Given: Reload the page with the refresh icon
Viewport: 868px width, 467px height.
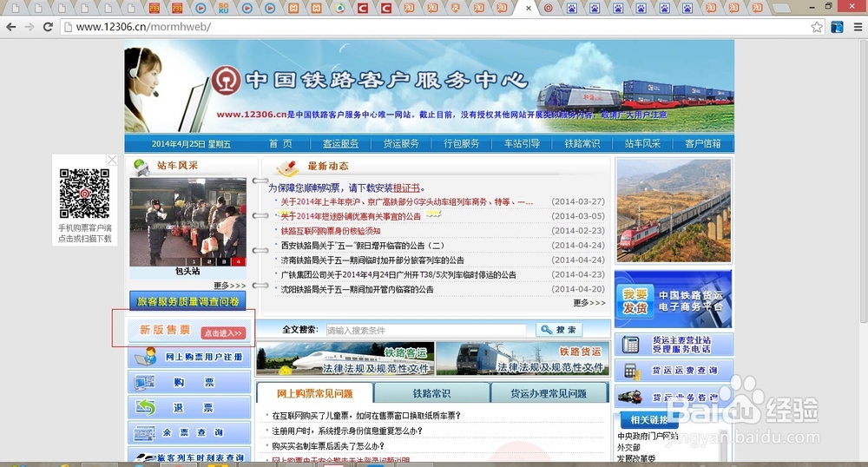Looking at the screenshot, I should 48,27.
